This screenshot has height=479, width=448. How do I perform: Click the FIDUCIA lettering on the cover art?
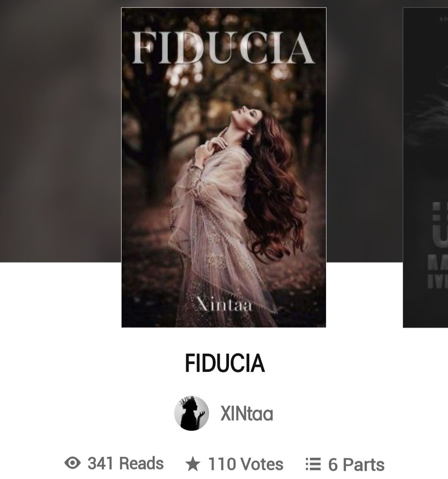coord(224,48)
